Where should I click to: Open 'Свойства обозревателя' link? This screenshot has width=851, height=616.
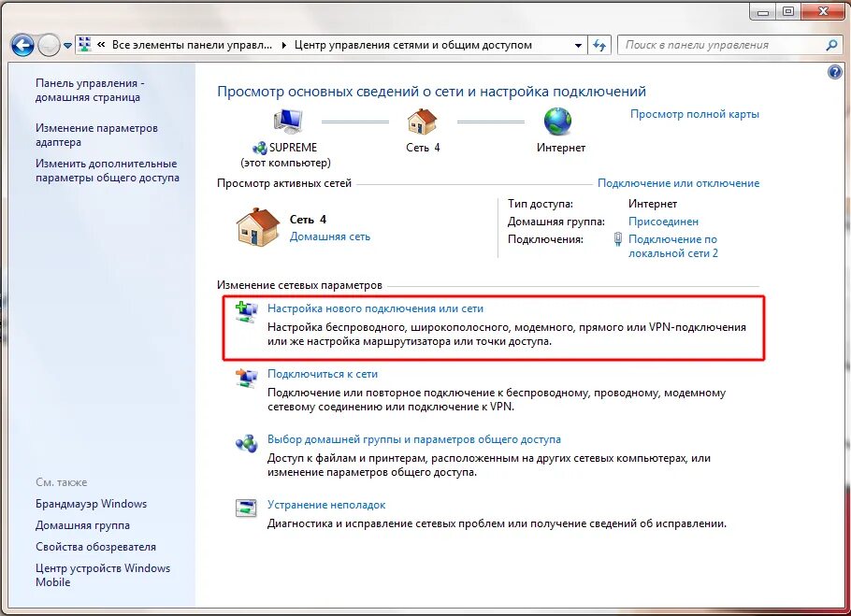pos(95,547)
